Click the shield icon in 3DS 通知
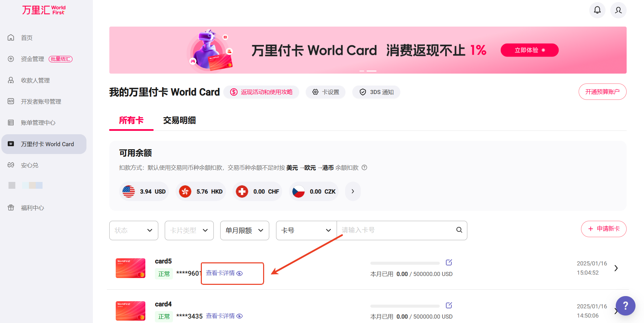The height and width of the screenshot is (323, 644). tap(363, 92)
